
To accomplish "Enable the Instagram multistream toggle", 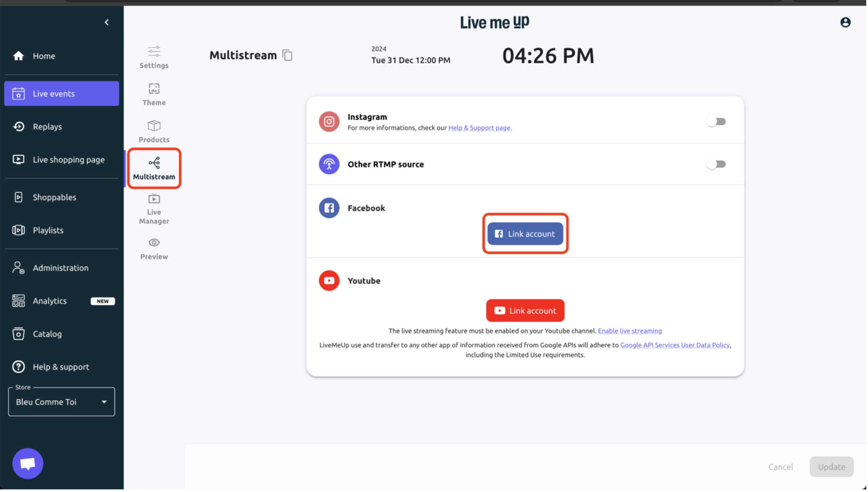I will 716,122.
